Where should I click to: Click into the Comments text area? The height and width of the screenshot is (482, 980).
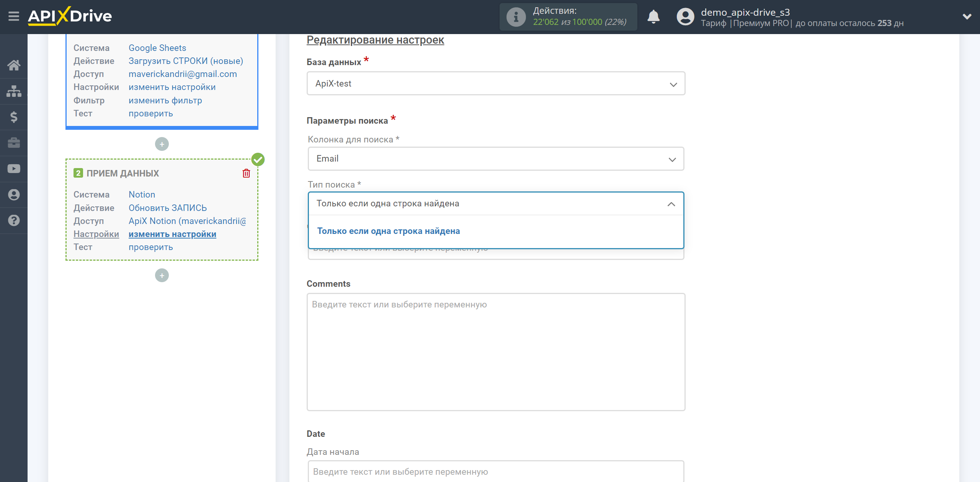pyautogui.click(x=496, y=352)
